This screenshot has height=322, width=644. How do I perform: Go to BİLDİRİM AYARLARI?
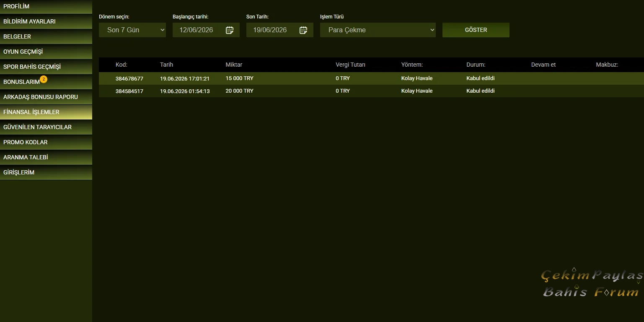[46, 21]
